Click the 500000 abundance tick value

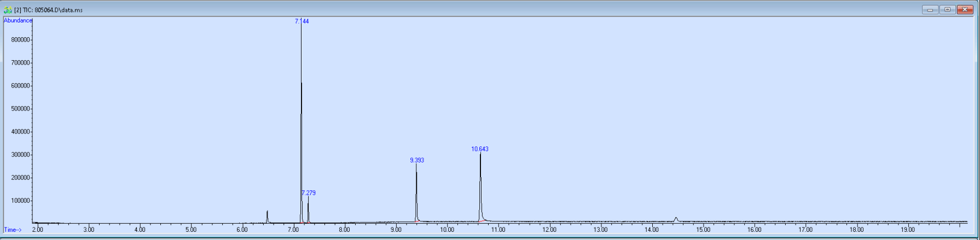click(20, 109)
